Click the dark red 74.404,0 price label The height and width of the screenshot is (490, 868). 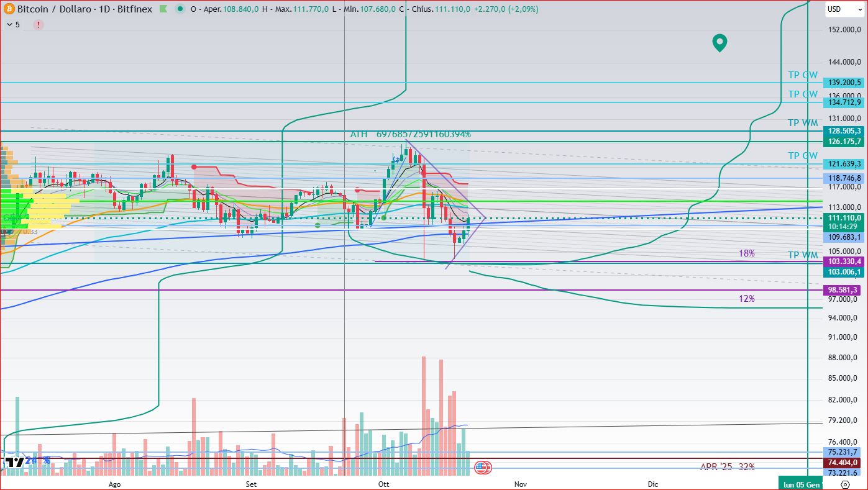843,462
